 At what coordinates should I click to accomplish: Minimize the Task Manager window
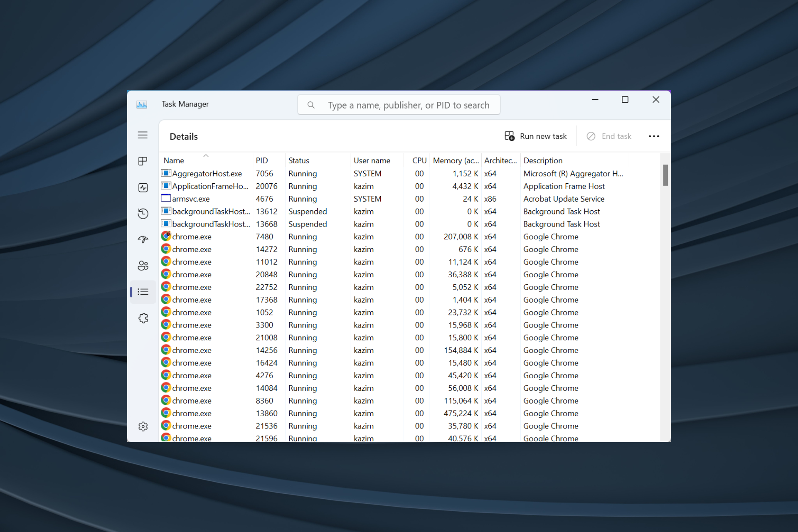click(595, 100)
